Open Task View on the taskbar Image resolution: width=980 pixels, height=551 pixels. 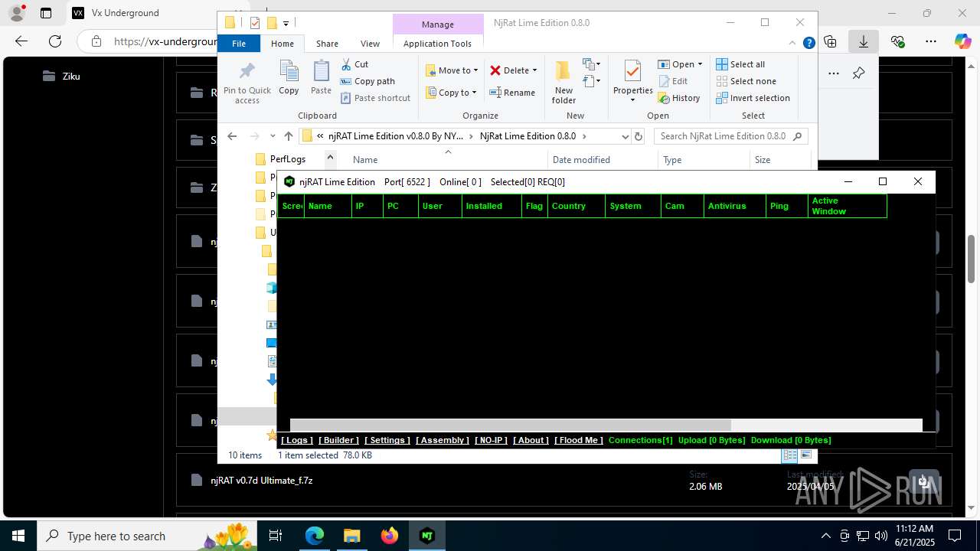276,536
